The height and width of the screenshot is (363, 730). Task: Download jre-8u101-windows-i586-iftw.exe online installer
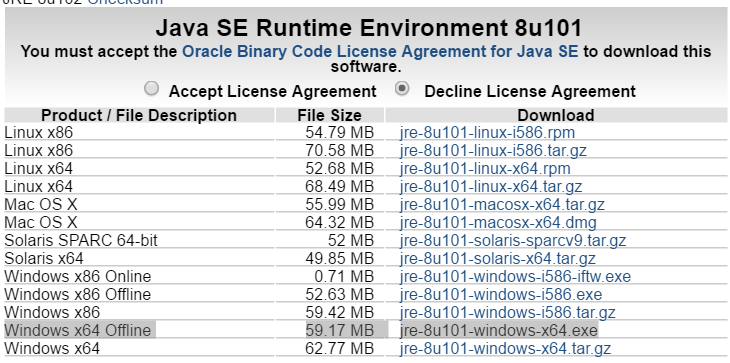pyautogui.click(x=515, y=276)
